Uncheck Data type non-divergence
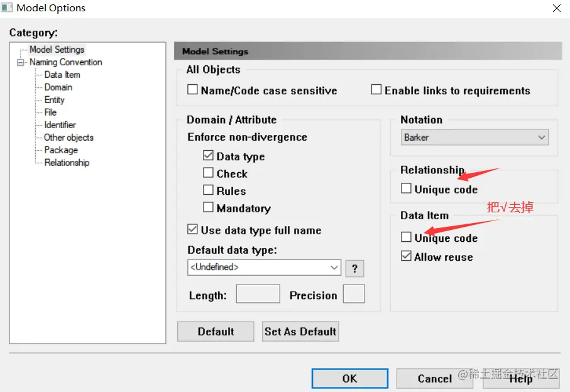This screenshot has height=392, width=570. pos(208,156)
